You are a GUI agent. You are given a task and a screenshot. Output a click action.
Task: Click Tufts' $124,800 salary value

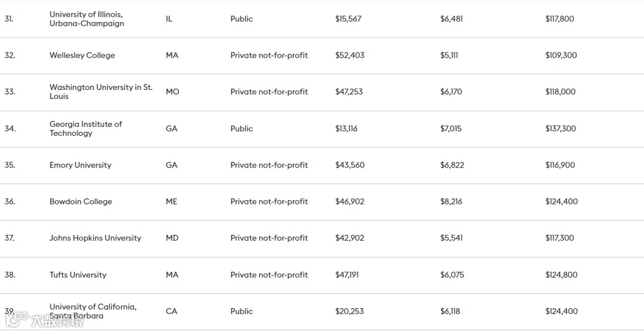[x=561, y=275]
